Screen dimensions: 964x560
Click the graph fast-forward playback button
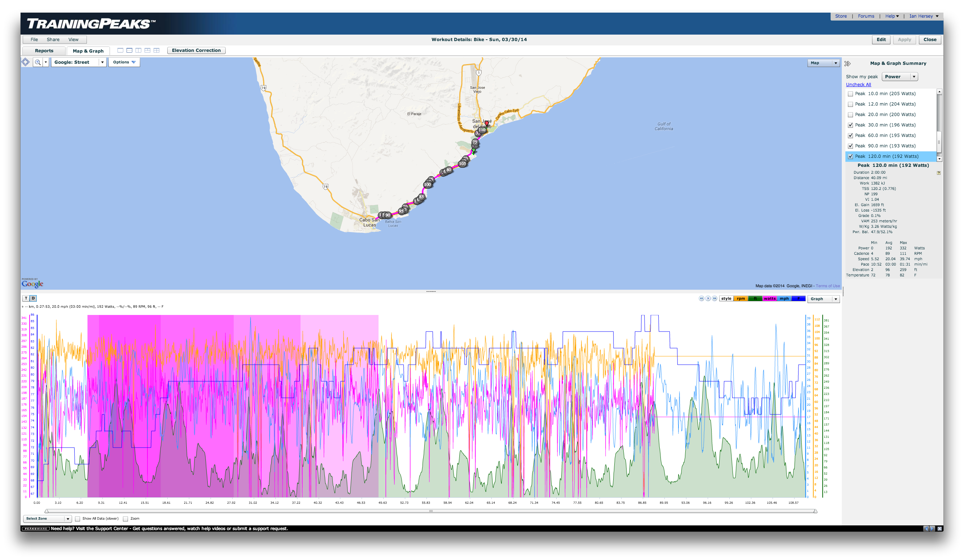coord(714,298)
